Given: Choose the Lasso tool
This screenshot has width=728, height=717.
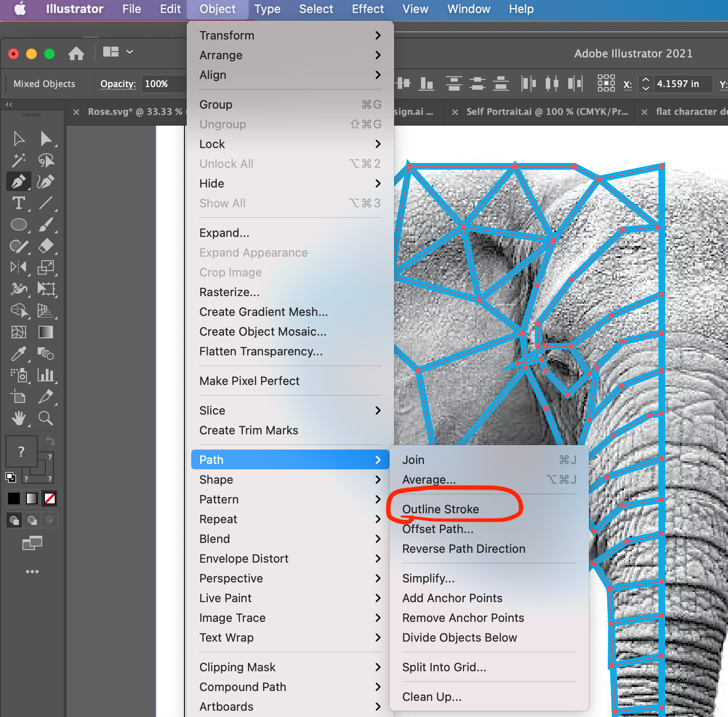Looking at the screenshot, I should [x=46, y=160].
